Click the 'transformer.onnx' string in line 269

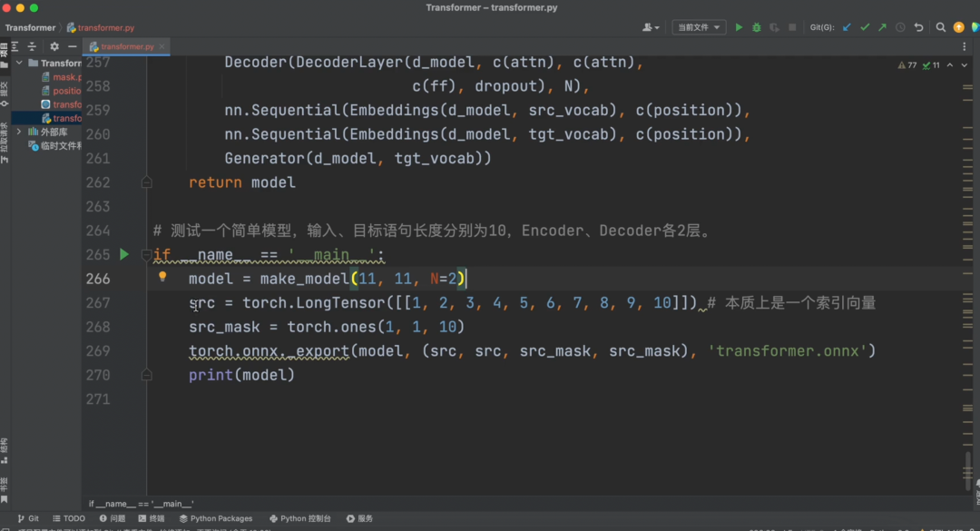point(787,351)
